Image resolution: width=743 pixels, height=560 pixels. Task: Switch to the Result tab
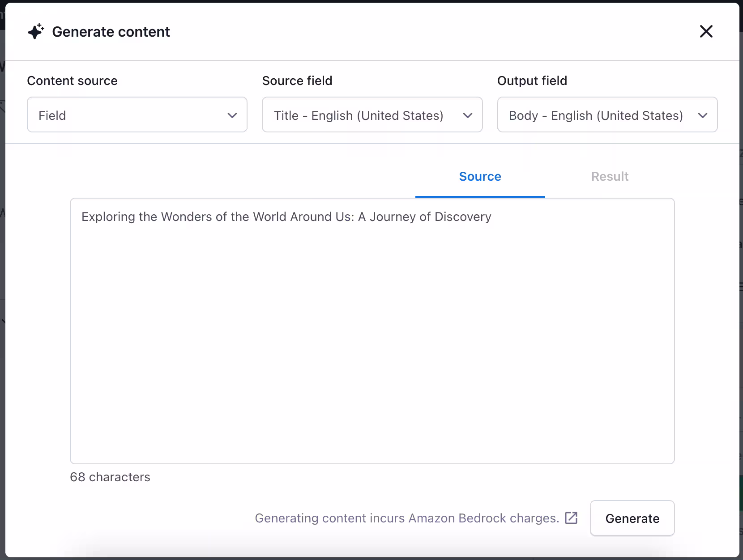tap(610, 177)
